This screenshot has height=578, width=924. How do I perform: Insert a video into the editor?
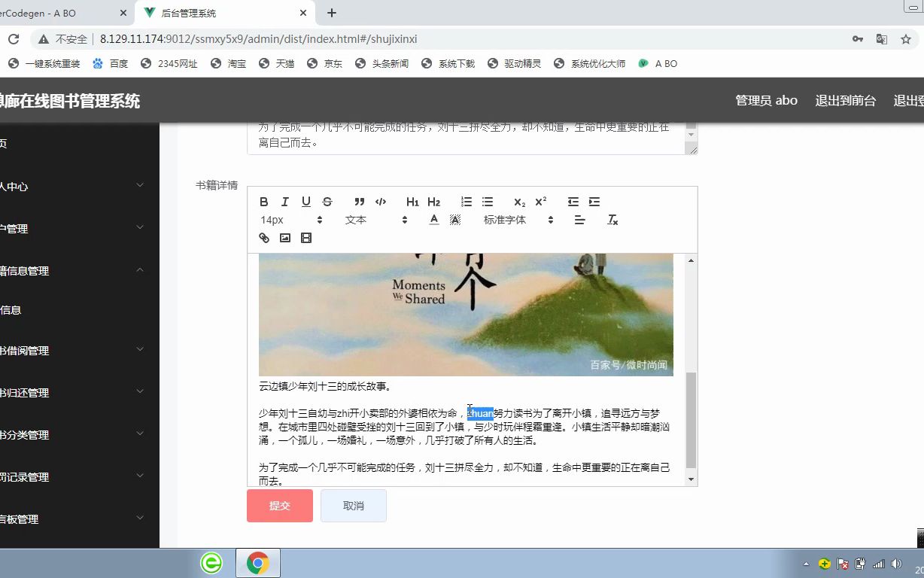pos(305,238)
